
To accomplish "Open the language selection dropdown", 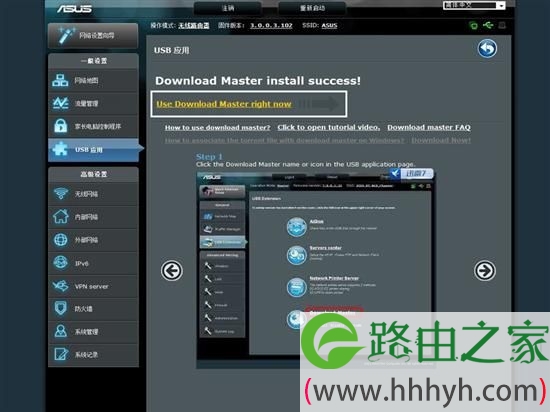I will [x=474, y=5].
